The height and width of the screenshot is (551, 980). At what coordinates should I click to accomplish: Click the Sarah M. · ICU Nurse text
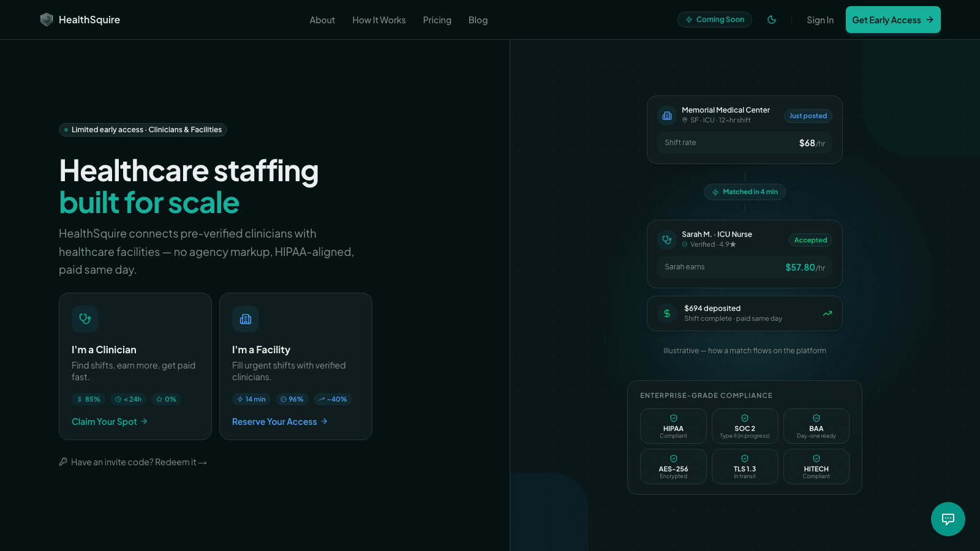point(717,234)
